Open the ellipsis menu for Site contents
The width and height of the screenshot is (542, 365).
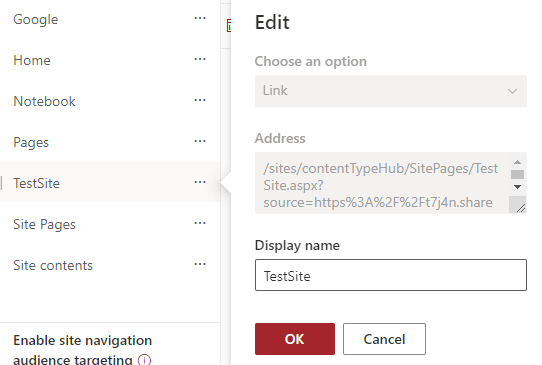200,264
